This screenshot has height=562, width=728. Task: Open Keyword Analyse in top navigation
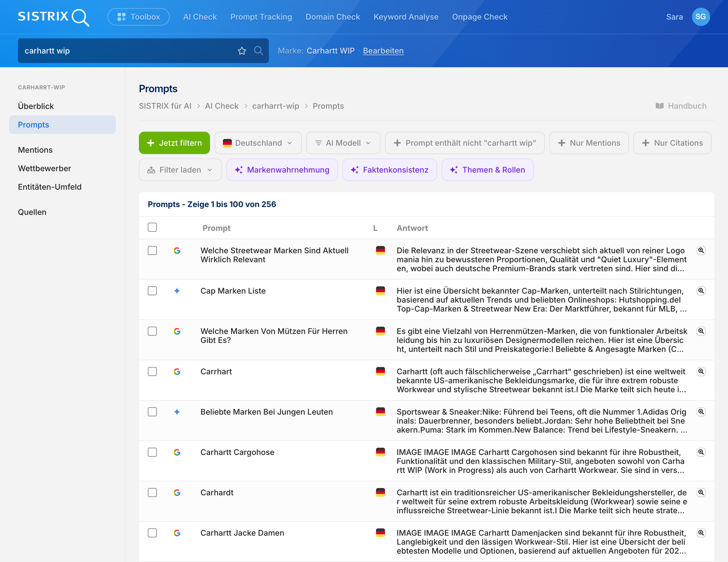coord(406,17)
